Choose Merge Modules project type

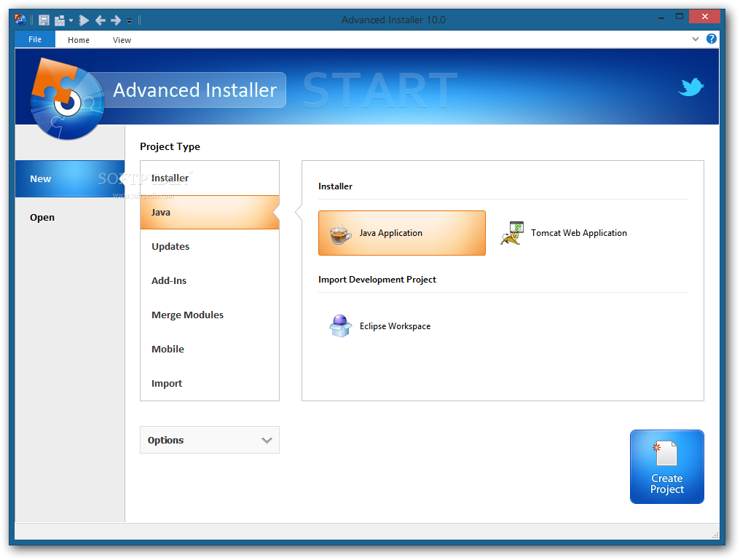tap(187, 315)
